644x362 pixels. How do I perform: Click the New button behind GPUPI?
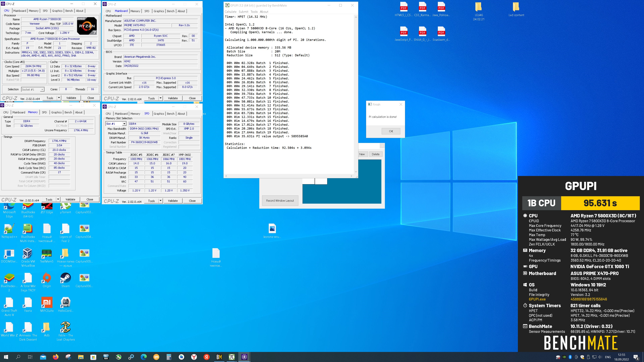pyautogui.click(x=362, y=154)
